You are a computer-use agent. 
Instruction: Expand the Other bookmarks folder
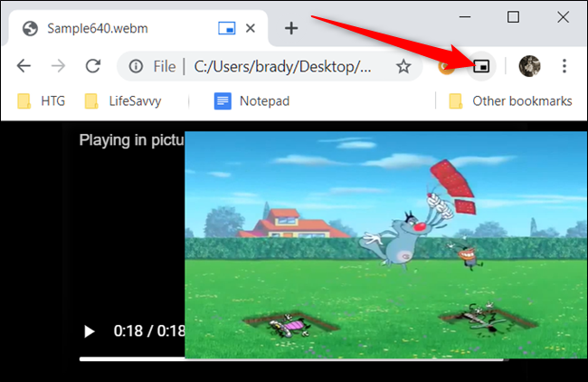click(510, 101)
